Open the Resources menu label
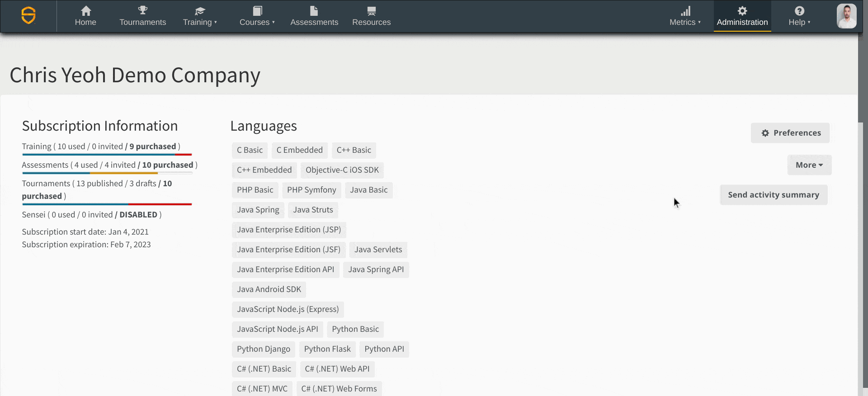This screenshot has height=396, width=868. point(372,22)
